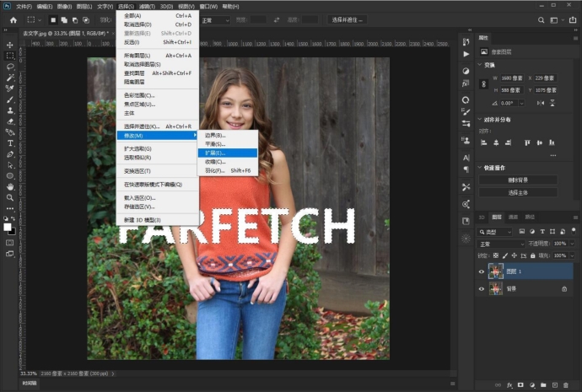
Task: Toggle the layer filter on/off switch
Action: coord(574,231)
